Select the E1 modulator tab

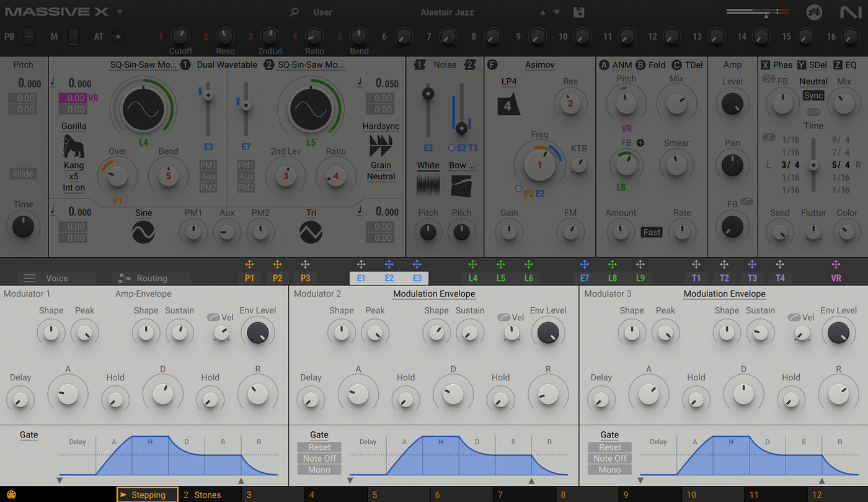[x=361, y=278]
